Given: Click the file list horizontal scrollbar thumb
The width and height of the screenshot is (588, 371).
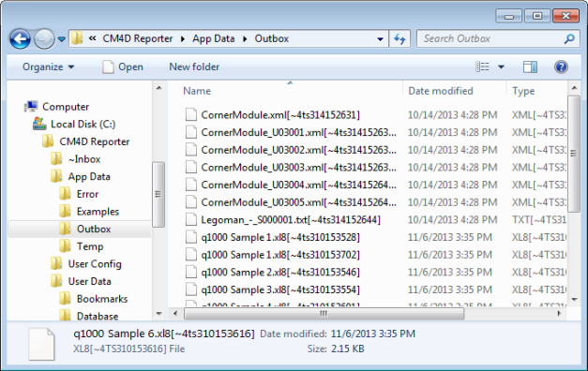Looking at the screenshot, I should (x=324, y=313).
